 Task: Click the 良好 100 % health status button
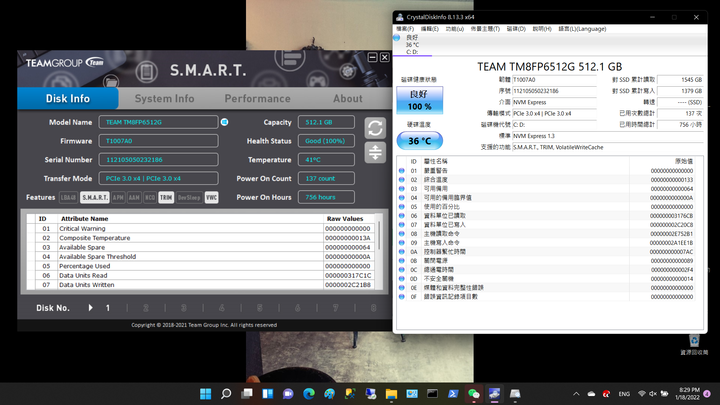pyautogui.click(x=420, y=100)
